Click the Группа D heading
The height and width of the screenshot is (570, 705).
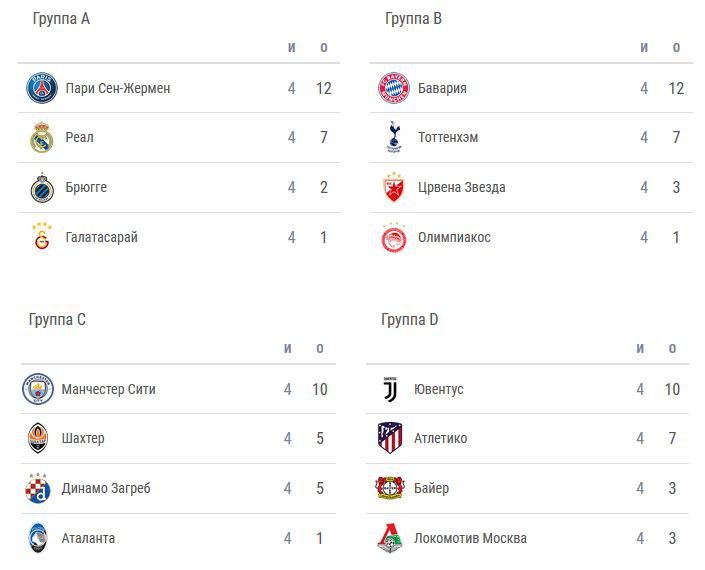(410, 320)
